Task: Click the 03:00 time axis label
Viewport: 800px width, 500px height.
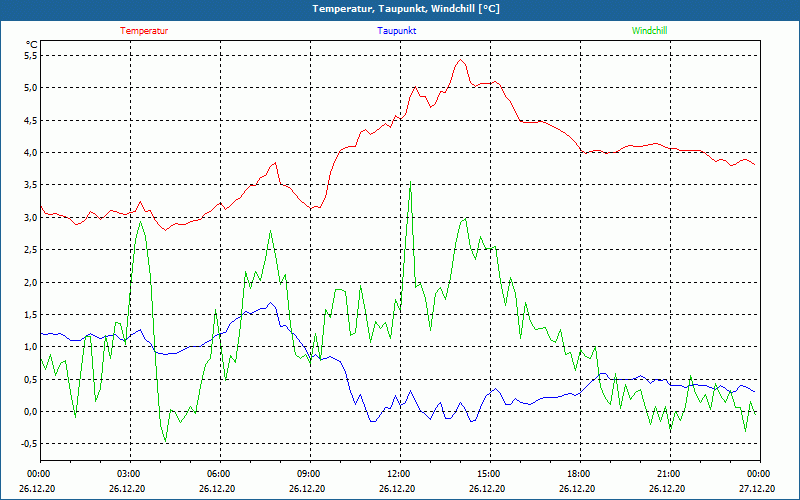Action: pyautogui.click(x=128, y=474)
